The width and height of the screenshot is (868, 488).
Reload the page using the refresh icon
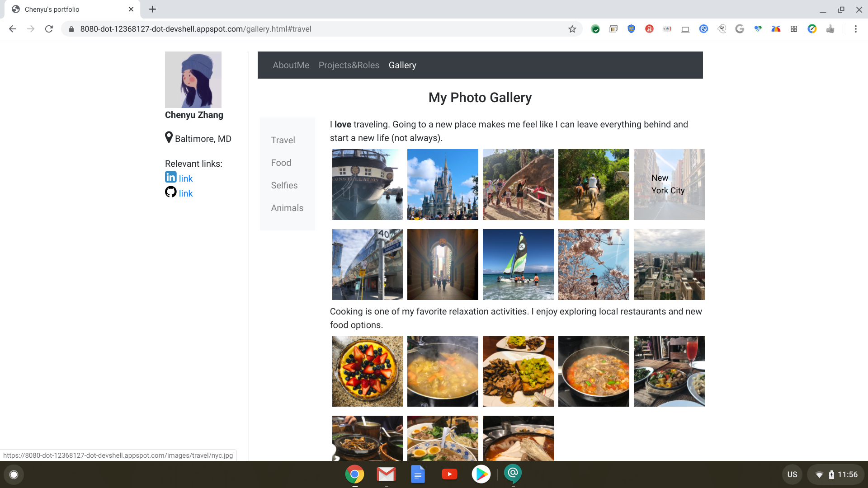point(49,29)
